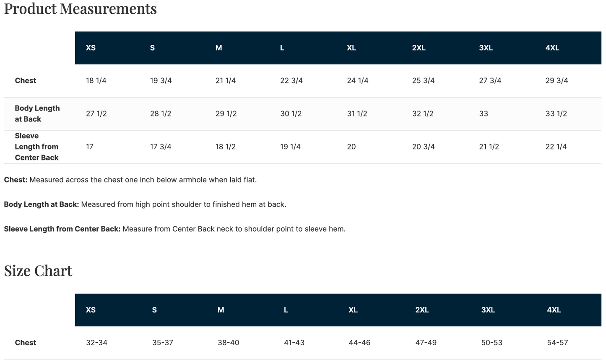Click the 2XL header in Size Chart table
This screenshot has height=364, width=606.
(x=422, y=310)
